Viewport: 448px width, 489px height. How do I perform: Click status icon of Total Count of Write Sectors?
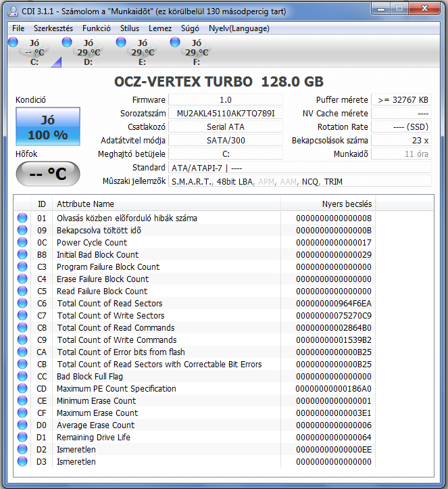tap(22, 315)
